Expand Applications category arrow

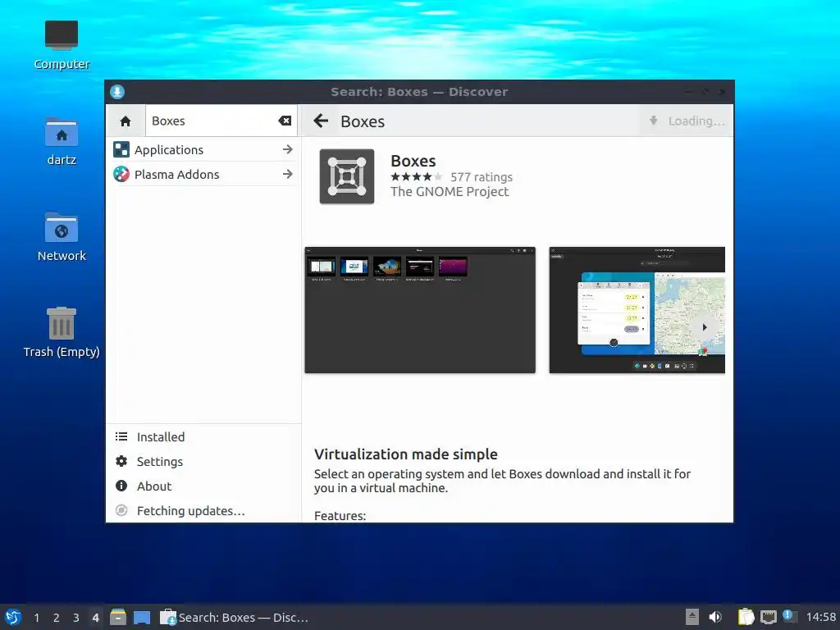[288, 149]
